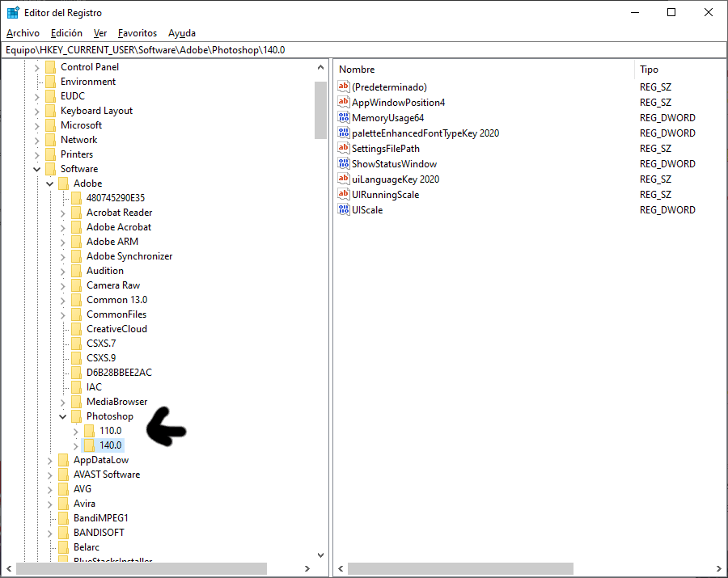The width and height of the screenshot is (728, 578).
Task: Select the BandiMPEG1 key
Action: (x=101, y=517)
